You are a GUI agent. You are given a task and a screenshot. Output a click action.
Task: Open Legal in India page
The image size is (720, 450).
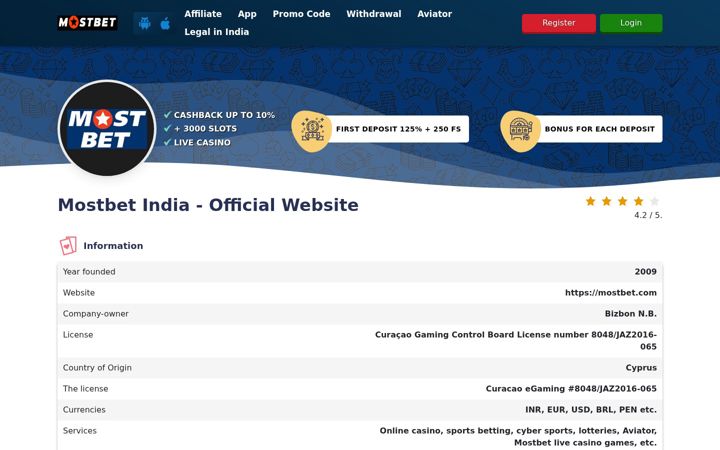217,32
